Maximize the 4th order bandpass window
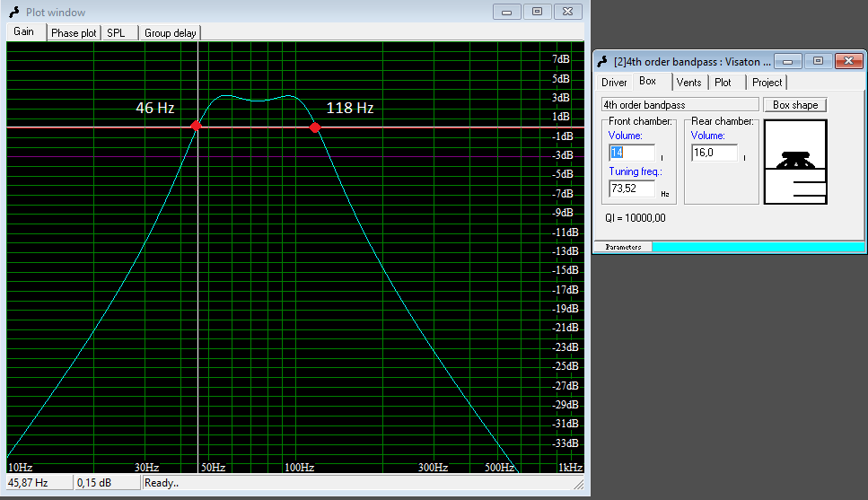The image size is (868, 500). (818, 61)
